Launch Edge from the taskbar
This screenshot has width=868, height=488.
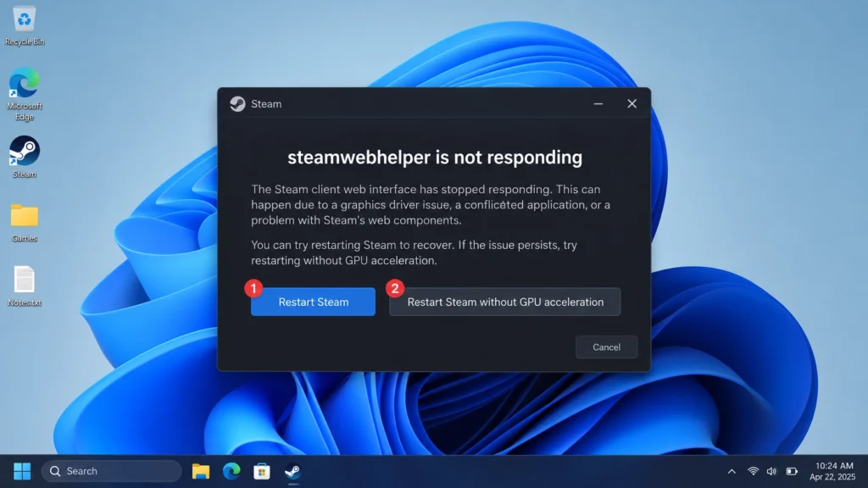tap(231, 471)
